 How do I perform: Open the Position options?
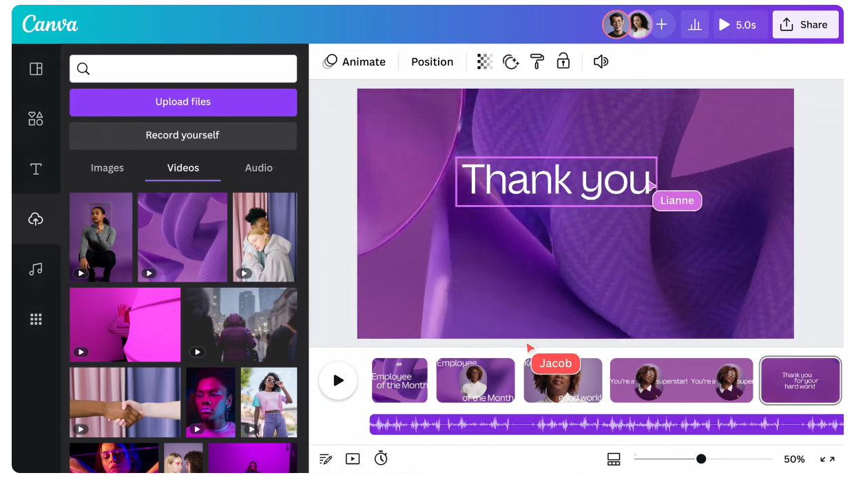point(432,61)
